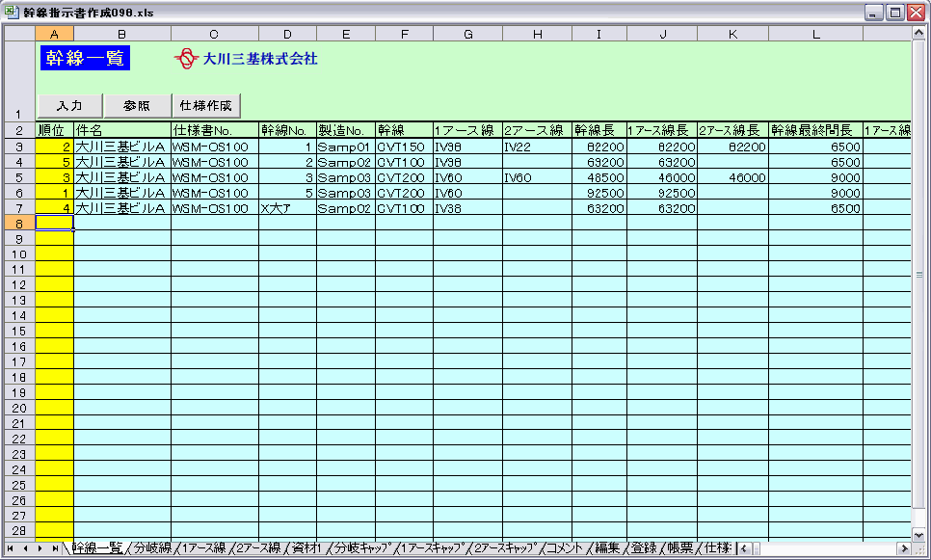
Task: Switch to the 編集 sheet tab
Action: [x=607, y=548]
